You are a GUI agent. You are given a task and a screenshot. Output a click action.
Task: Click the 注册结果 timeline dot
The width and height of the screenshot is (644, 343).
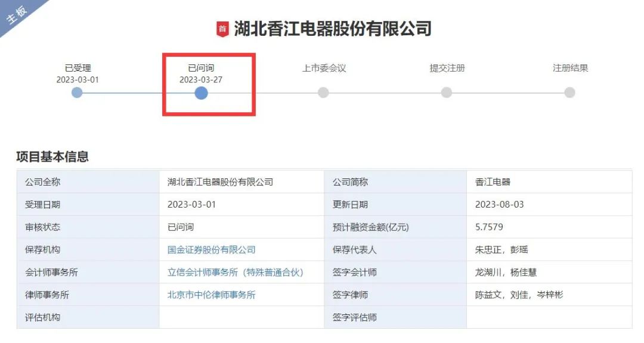pos(569,92)
